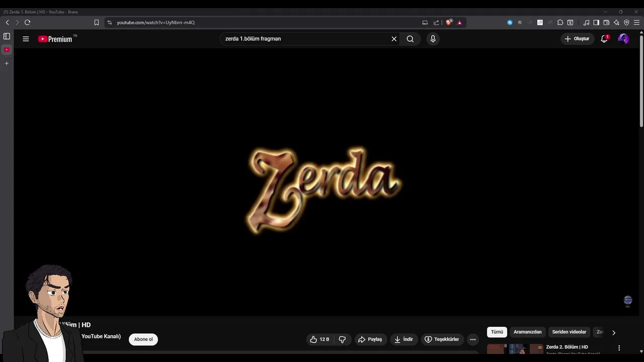Image resolution: width=644 pixels, height=362 pixels.
Task: Open the puzzle-piece extensions menu
Action: coord(560,23)
